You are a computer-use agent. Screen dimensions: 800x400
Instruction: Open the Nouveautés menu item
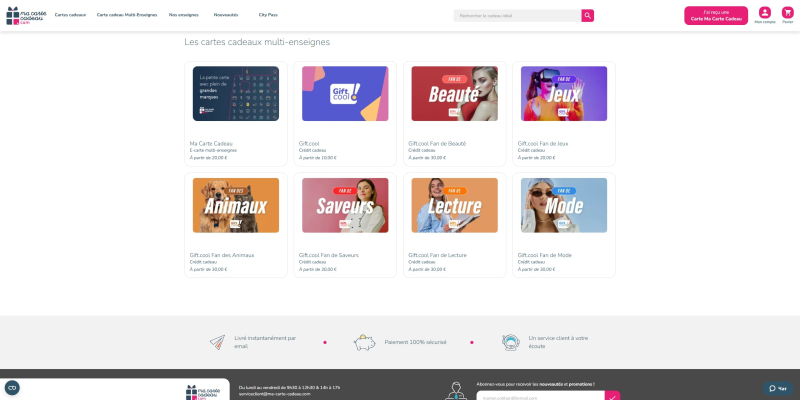coord(226,15)
